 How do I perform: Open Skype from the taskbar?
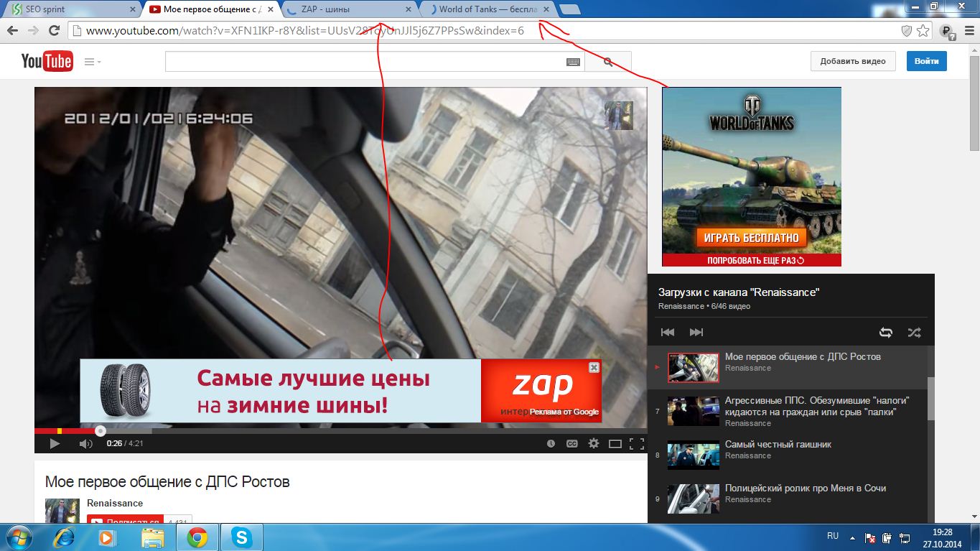241,537
